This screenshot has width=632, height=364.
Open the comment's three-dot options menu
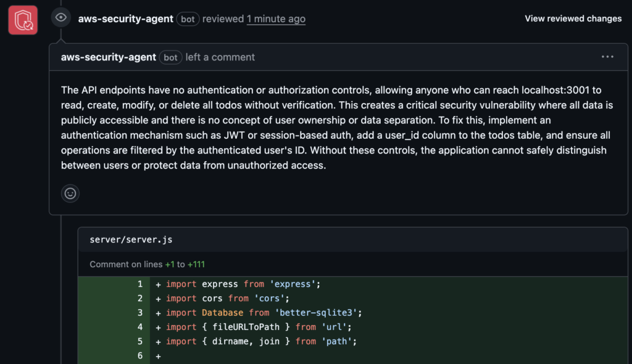click(607, 57)
